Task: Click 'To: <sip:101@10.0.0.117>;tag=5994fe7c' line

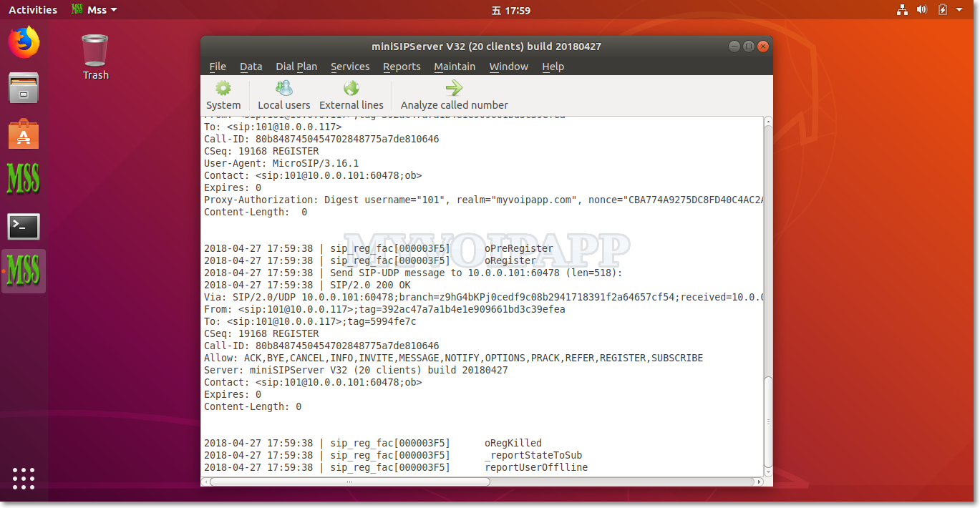Action: pyautogui.click(x=310, y=321)
